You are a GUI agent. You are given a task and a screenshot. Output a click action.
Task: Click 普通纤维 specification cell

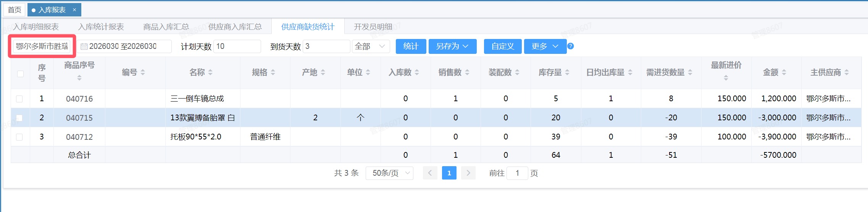[265, 137]
